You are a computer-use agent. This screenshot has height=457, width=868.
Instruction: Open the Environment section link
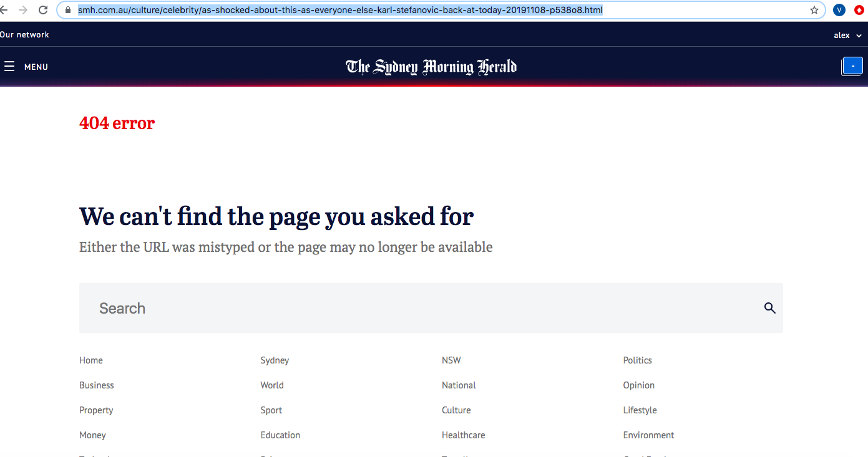(648, 435)
